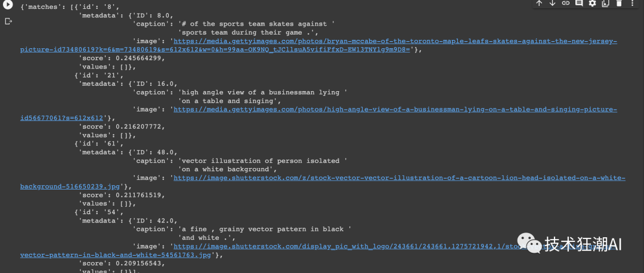644x273 pixels.
Task: Open the cell's more actions menu
Action: click(632, 4)
